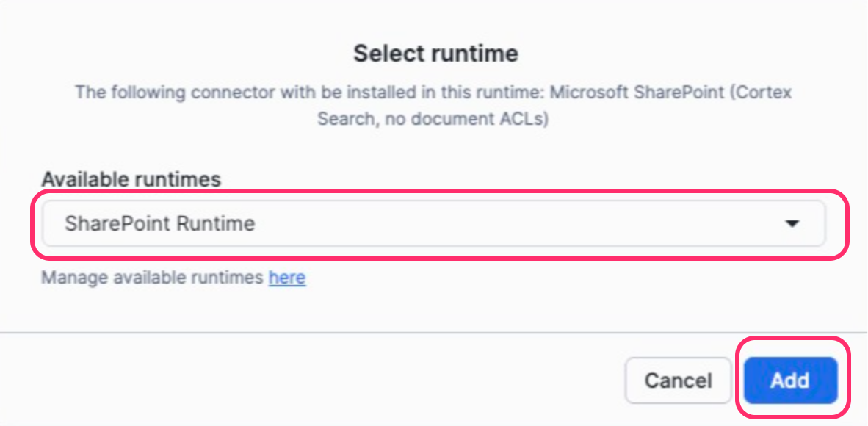Follow the underlined 'here' hyperlink
This screenshot has height=426, width=868.
point(287,278)
